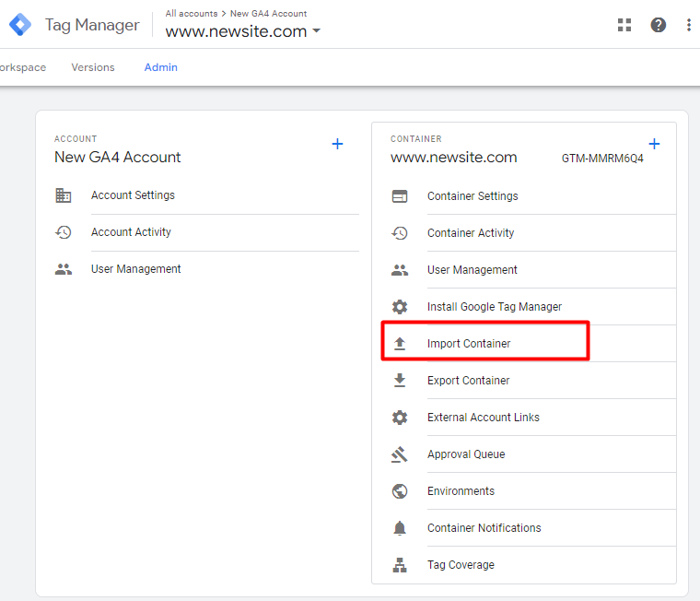
Task: Click the container ID GTM-MMRM6Q4
Action: 602,159
